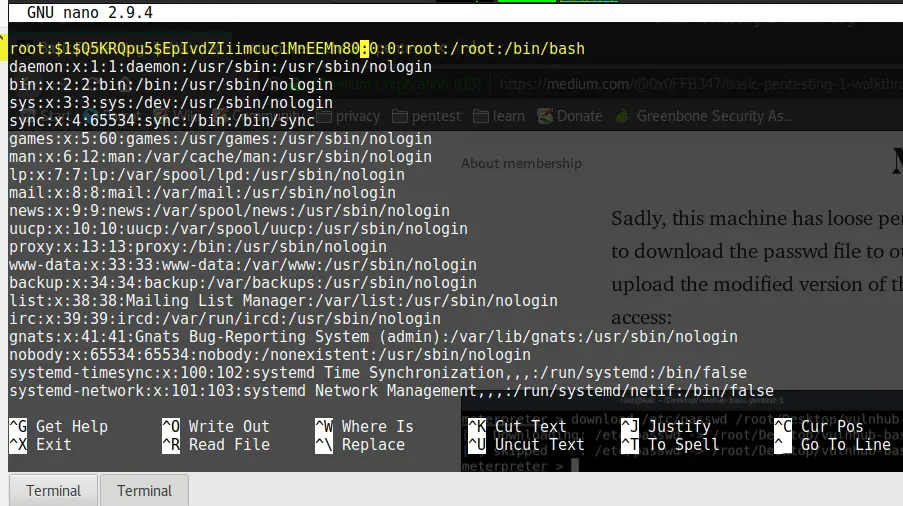
Task: Click the list:x:38:38 Mailing List Manager line
Action: (283, 300)
